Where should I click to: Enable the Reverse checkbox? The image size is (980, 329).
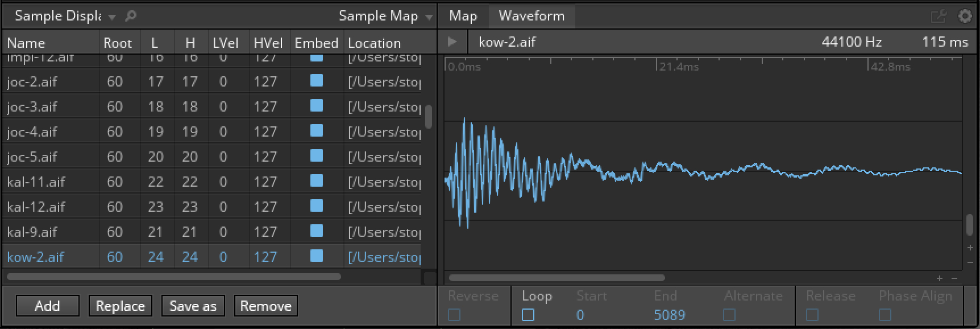point(454,315)
